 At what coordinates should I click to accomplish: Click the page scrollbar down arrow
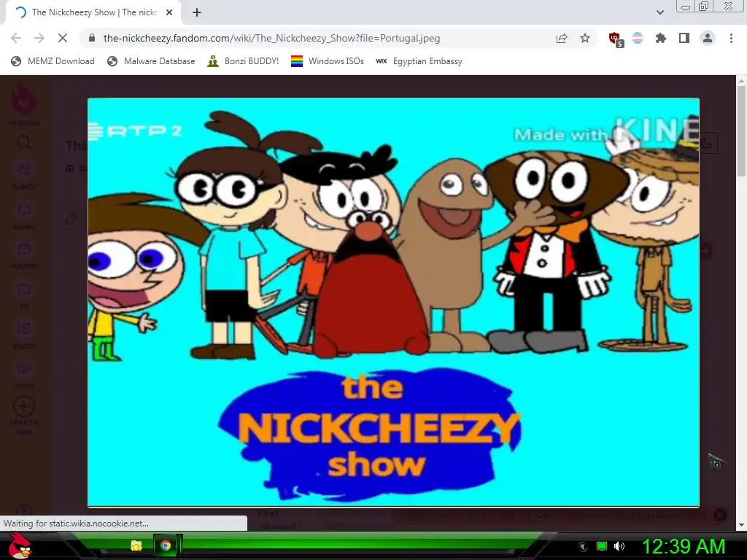(741, 525)
